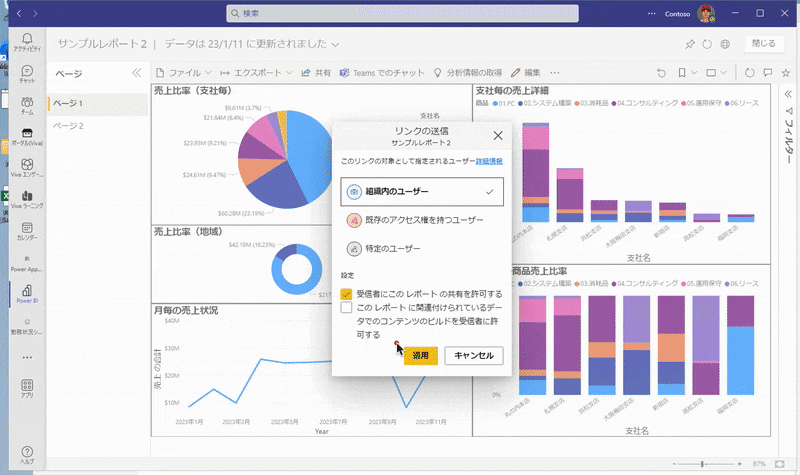800x475 pixels.
Task: Click 共有 in the report toolbar
Action: pos(316,73)
